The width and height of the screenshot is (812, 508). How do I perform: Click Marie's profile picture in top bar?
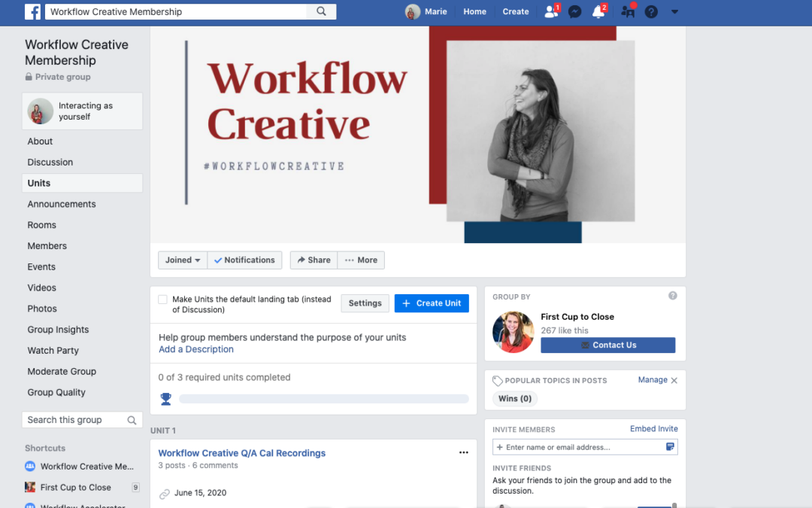pos(412,11)
